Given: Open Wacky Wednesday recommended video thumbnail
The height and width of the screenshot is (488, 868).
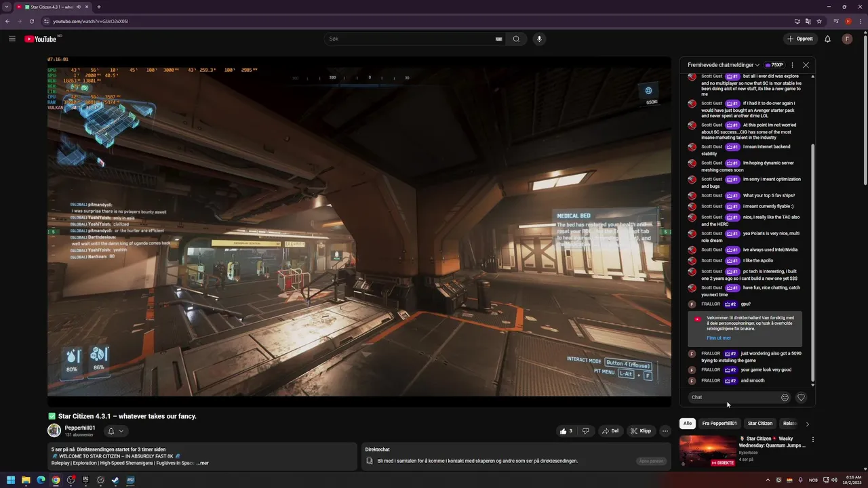Looking at the screenshot, I should [x=707, y=452].
